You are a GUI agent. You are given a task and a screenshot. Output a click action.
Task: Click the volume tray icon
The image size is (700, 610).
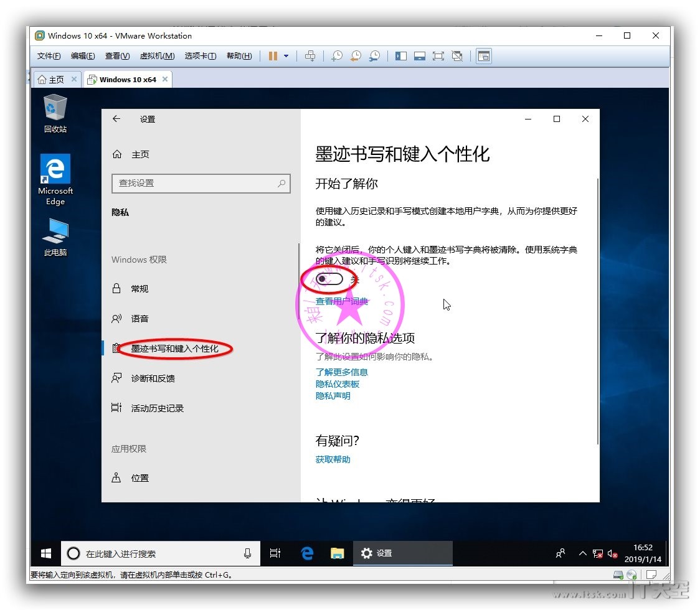pos(613,554)
